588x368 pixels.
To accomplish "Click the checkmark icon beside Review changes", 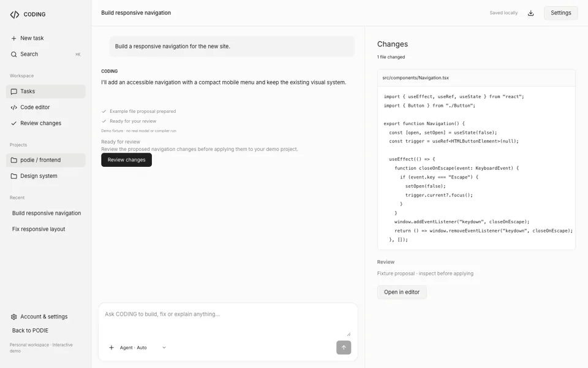I will click(x=14, y=123).
